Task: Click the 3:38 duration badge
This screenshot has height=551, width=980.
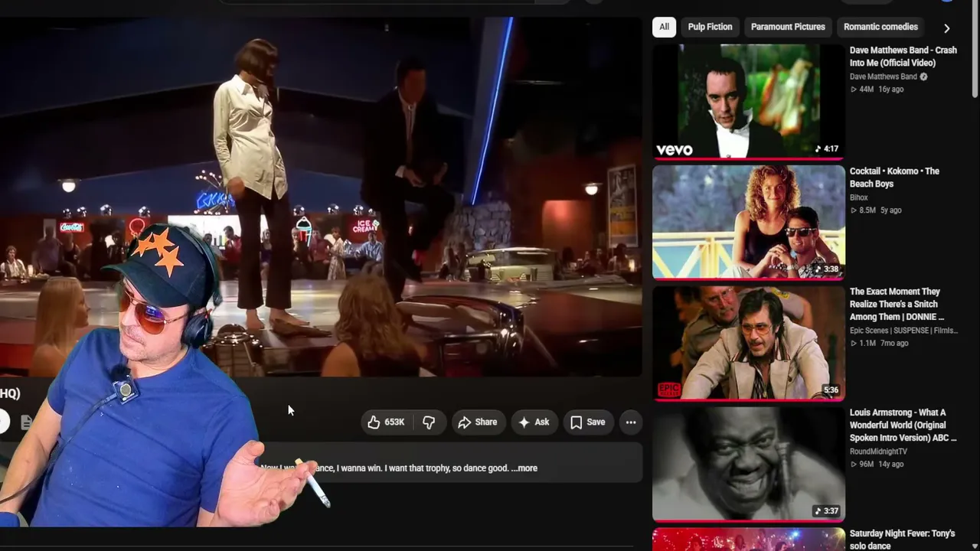Action: click(827, 269)
